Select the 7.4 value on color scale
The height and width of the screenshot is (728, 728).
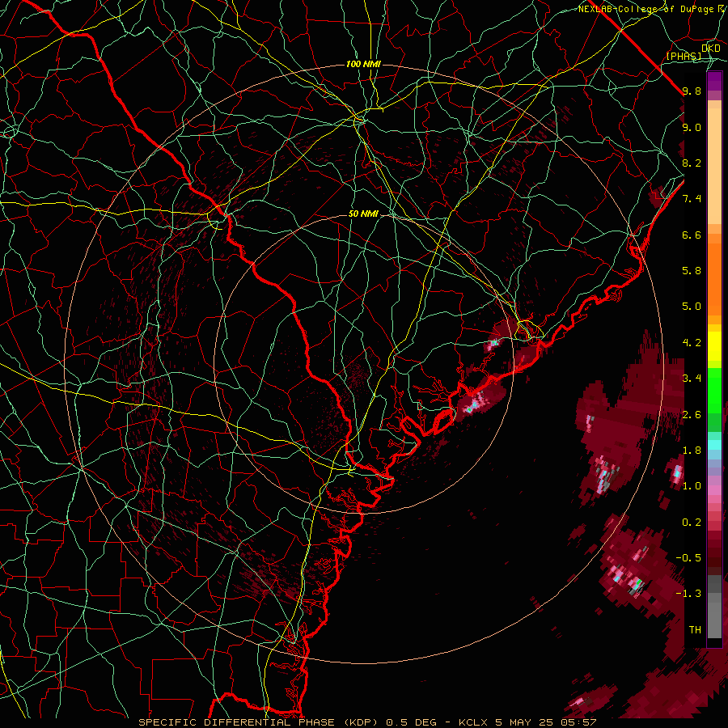tap(692, 199)
